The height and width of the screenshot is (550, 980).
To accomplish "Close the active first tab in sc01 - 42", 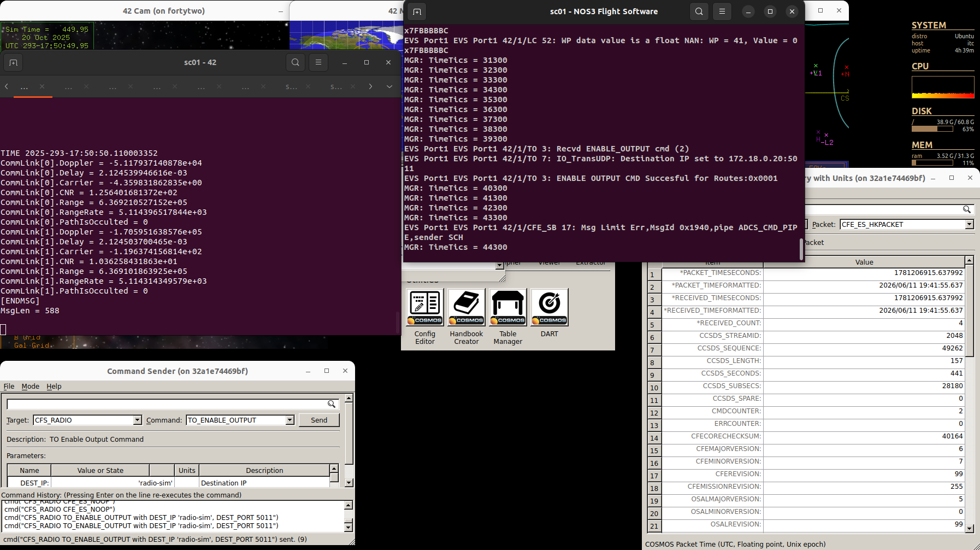I will (x=42, y=86).
